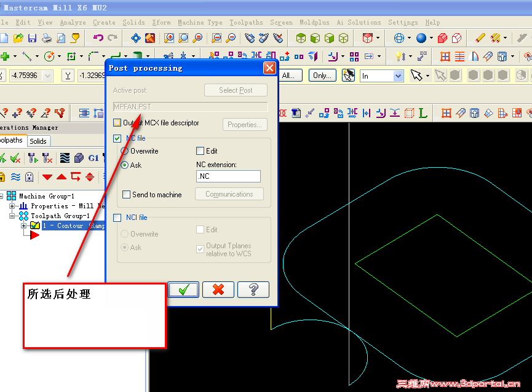The image size is (532, 392).
Task: Open the X coordinate dropdown arrow
Action: pyautogui.click(x=47, y=76)
